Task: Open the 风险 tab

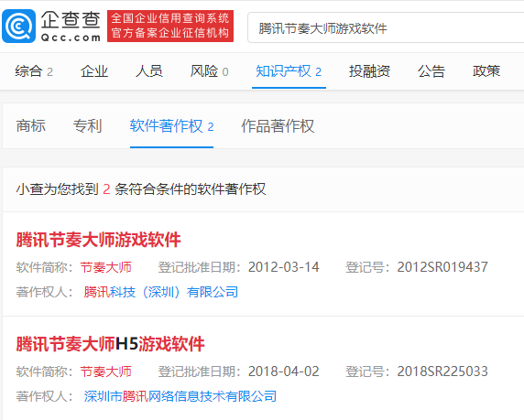Action: click(x=209, y=71)
